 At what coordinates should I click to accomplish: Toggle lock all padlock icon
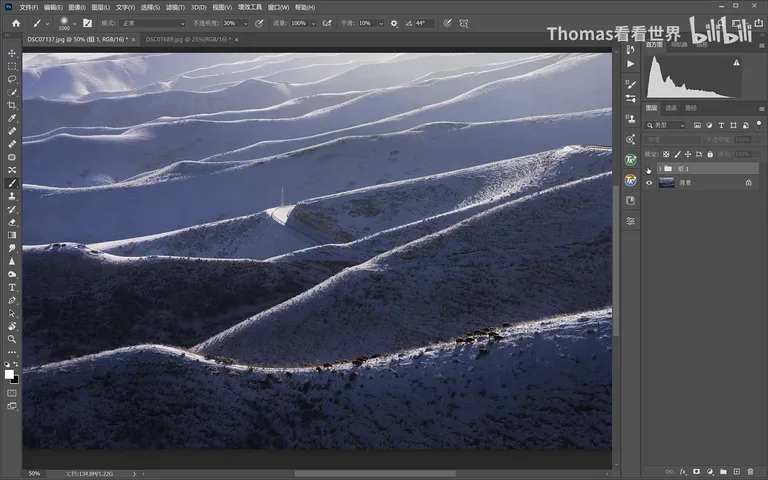[710, 154]
